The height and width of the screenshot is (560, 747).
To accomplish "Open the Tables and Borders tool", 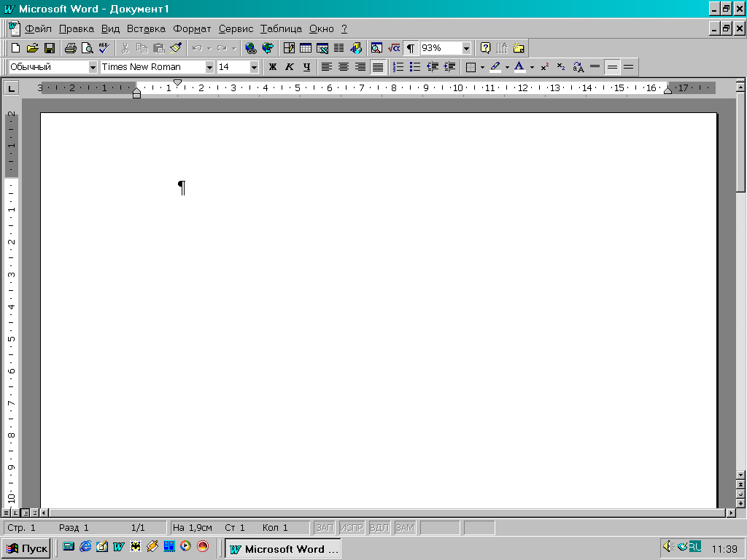I will 289,48.
